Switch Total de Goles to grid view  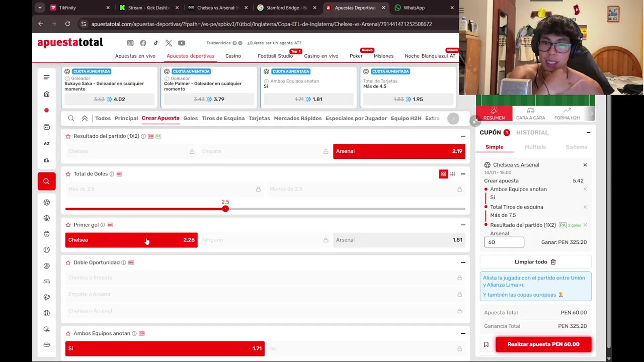pyautogui.click(x=443, y=174)
